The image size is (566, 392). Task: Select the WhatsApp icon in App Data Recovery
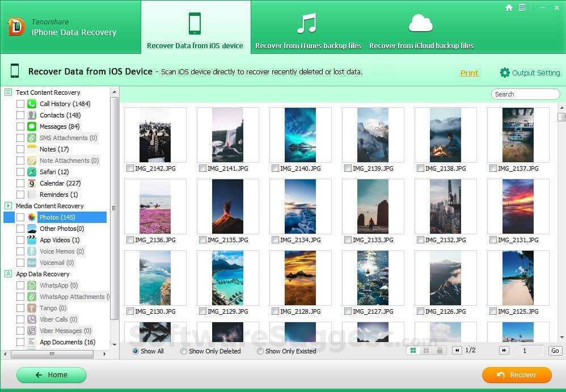[x=31, y=285]
